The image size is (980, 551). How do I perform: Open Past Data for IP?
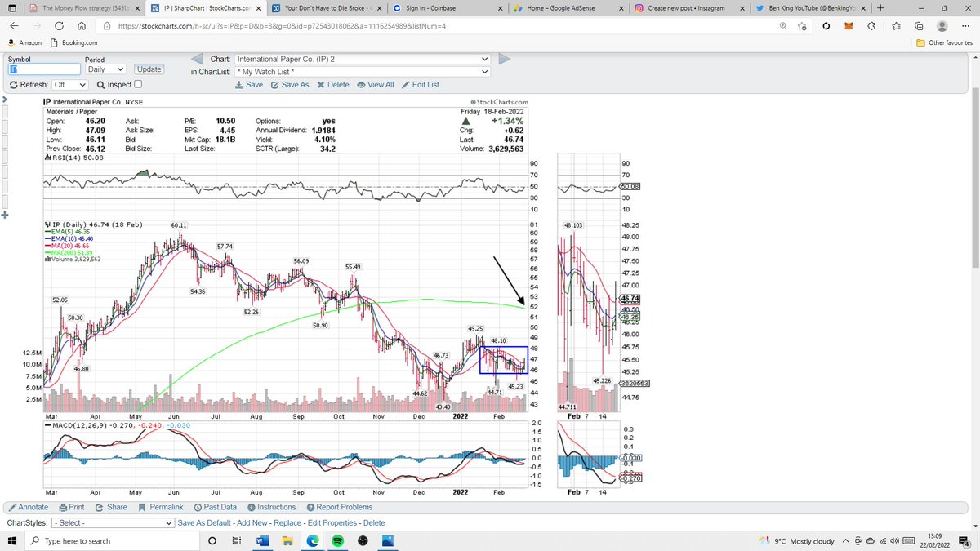pos(215,507)
